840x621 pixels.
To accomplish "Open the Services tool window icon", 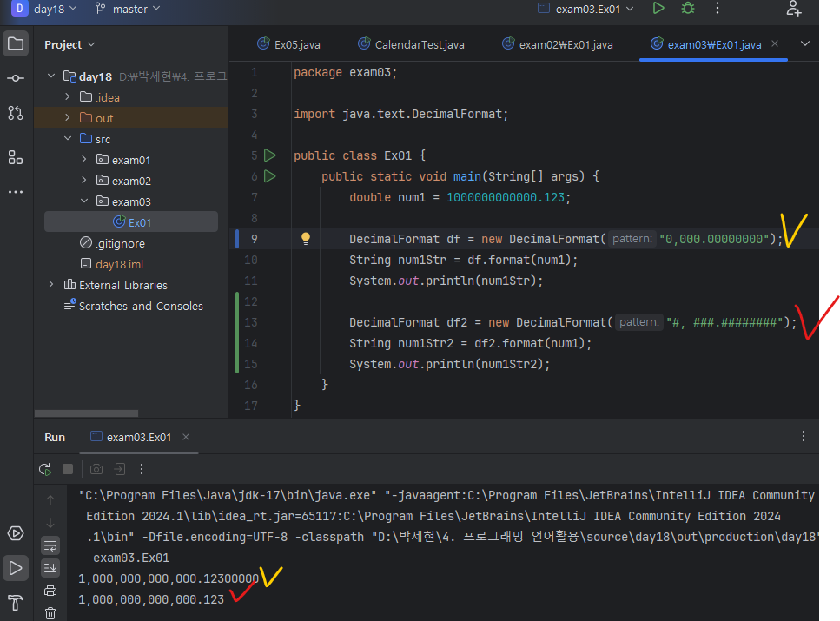I will [16, 533].
